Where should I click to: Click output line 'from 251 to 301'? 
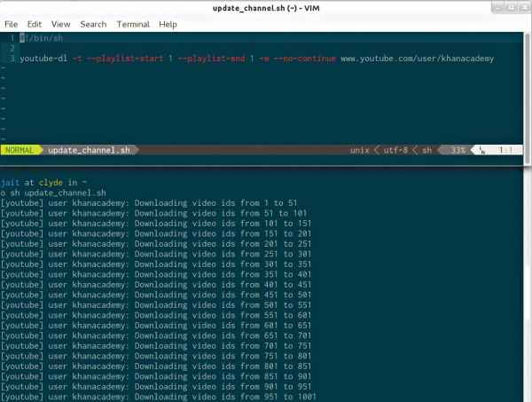pyautogui.click(x=156, y=254)
